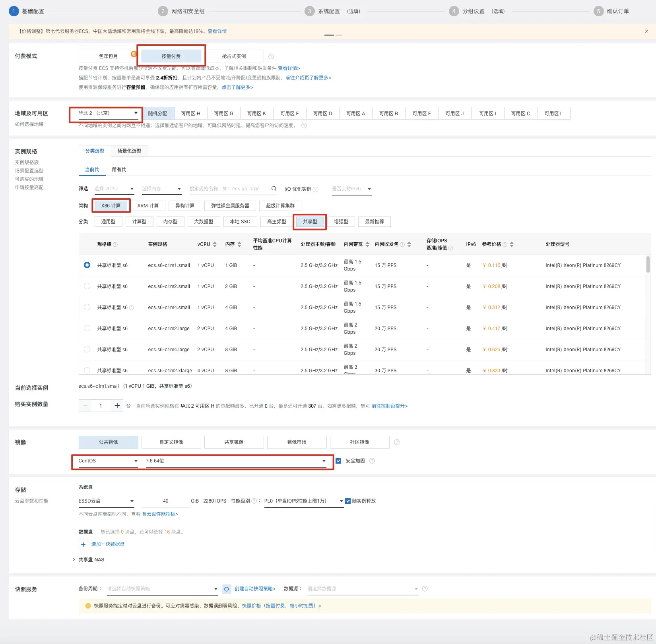Open the PL0 performance level dropdown
656x644 pixels.
[x=304, y=501]
